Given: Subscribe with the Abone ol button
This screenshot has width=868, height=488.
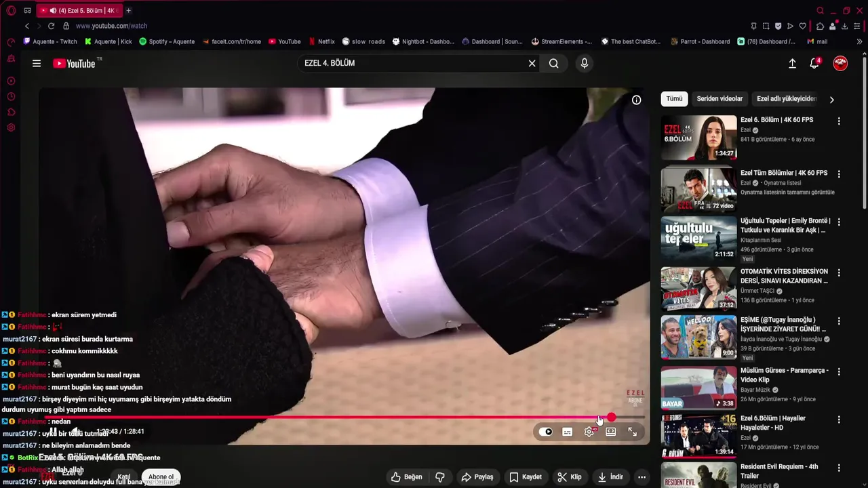Looking at the screenshot, I should click(161, 477).
